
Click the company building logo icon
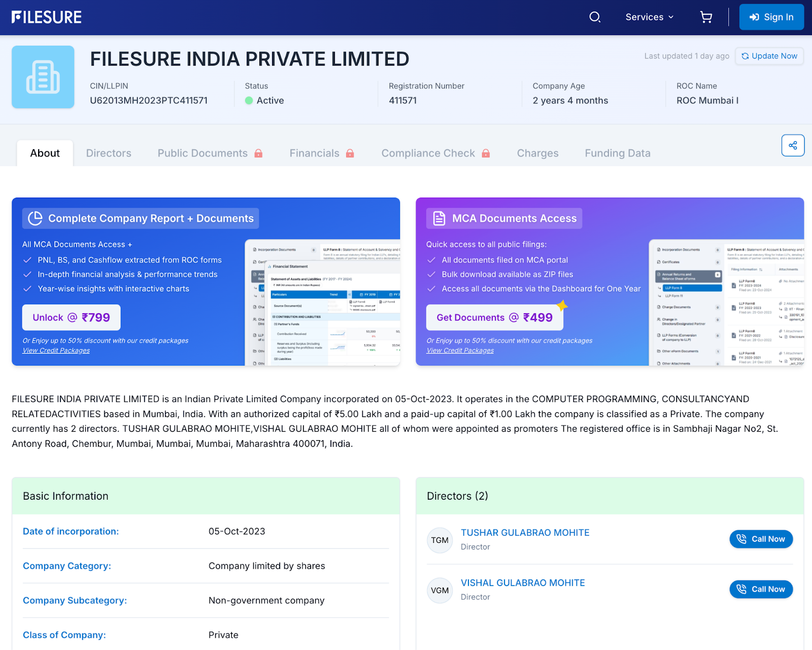43,77
